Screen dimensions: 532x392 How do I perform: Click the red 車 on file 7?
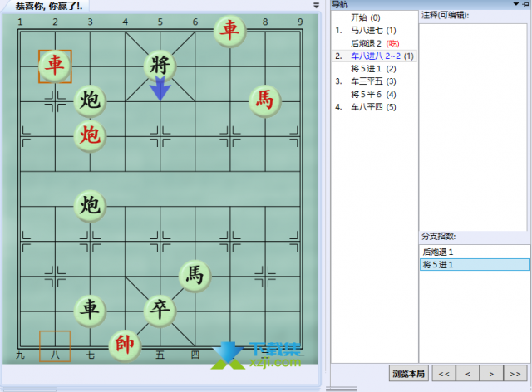[229, 31]
